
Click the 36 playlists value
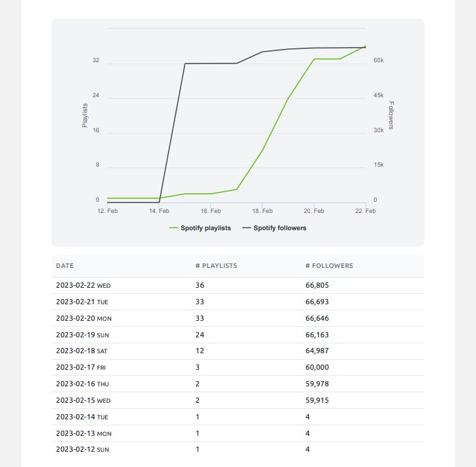[200, 285]
